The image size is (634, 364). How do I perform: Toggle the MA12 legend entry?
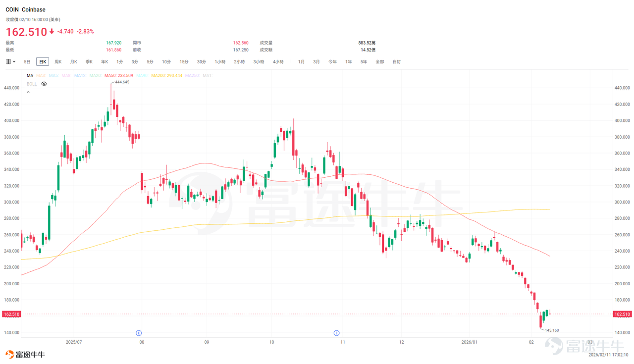[80, 75]
